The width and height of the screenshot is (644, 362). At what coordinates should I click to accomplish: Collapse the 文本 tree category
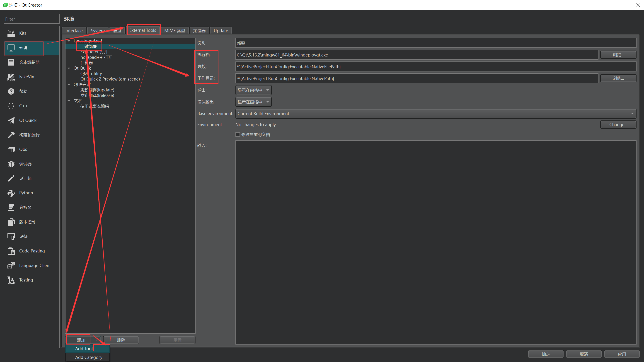[69, 101]
